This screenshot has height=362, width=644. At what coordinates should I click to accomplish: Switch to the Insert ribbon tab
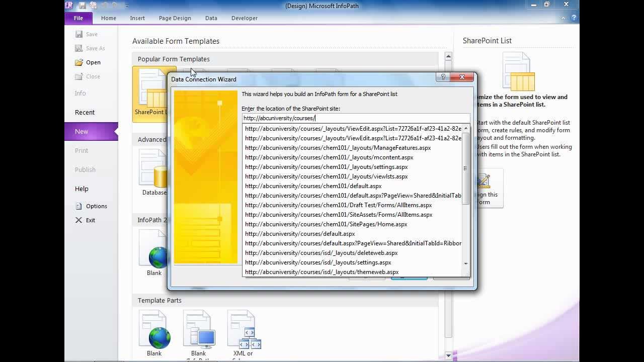pyautogui.click(x=137, y=18)
